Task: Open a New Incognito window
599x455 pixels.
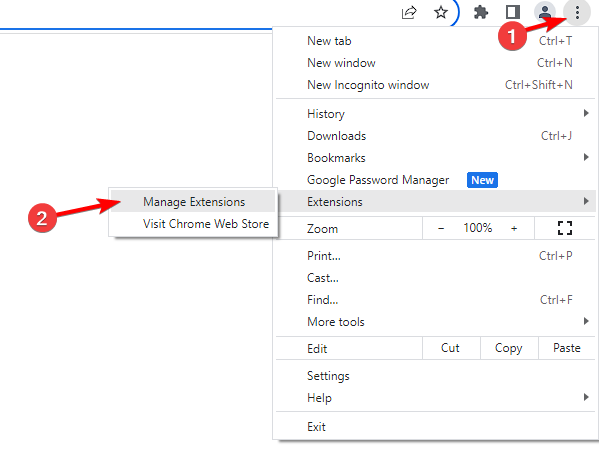Action: [435, 85]
